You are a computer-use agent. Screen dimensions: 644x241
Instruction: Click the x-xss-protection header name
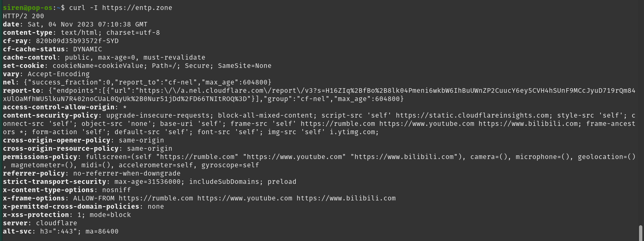36,215
